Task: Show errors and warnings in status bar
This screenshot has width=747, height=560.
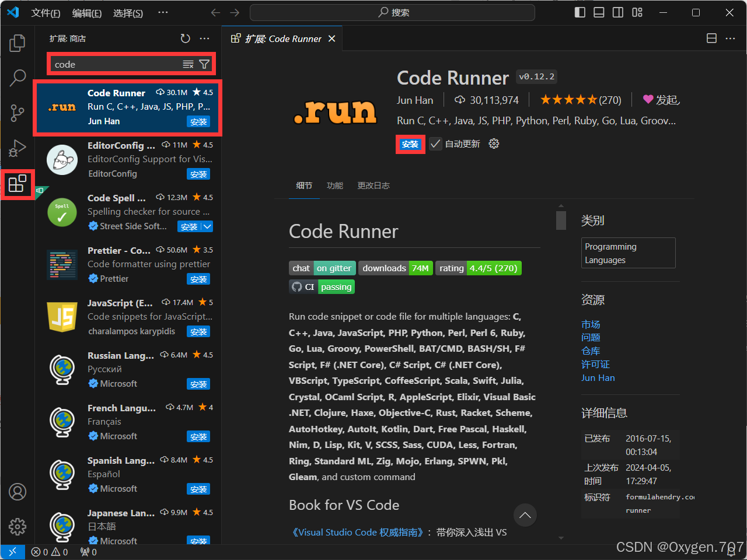Action: [50, 552]
